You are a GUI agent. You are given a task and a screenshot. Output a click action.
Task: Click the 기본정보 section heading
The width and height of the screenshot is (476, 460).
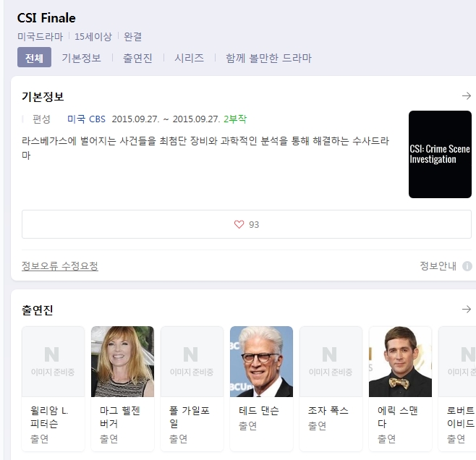(43, 96)
